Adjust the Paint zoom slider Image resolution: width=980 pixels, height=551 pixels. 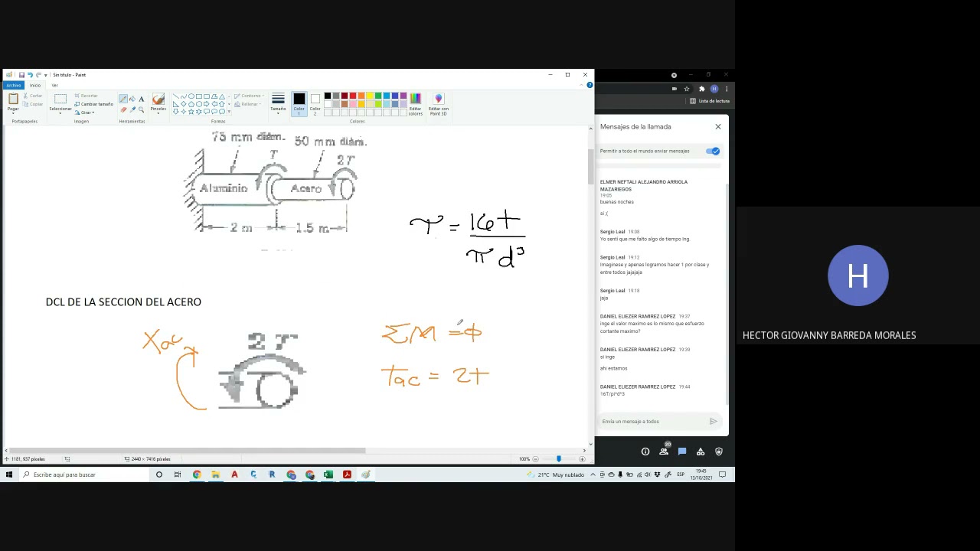coord(558,458)
